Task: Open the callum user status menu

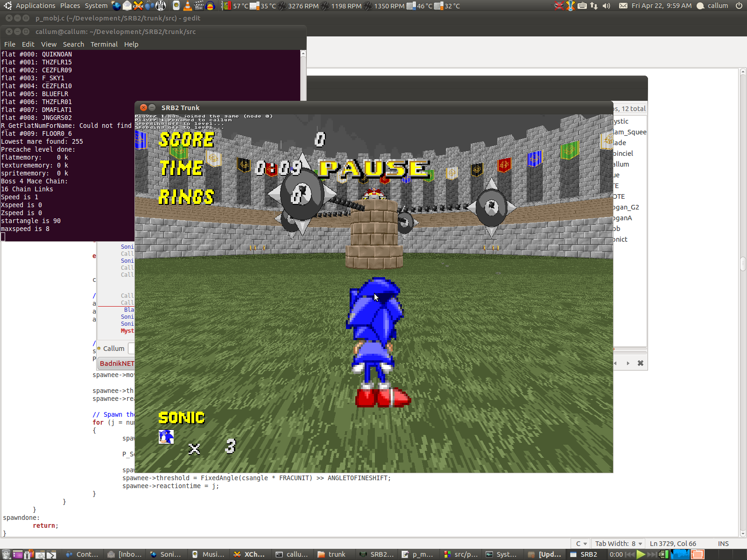Action: [712, 6]
